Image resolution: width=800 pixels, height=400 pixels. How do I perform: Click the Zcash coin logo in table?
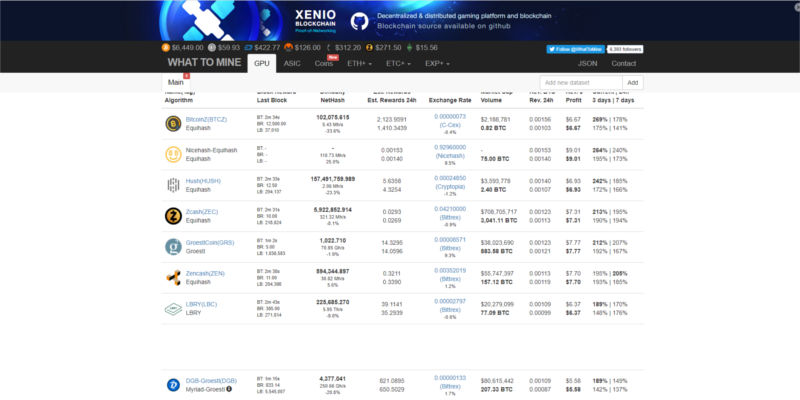coord(173,216)
